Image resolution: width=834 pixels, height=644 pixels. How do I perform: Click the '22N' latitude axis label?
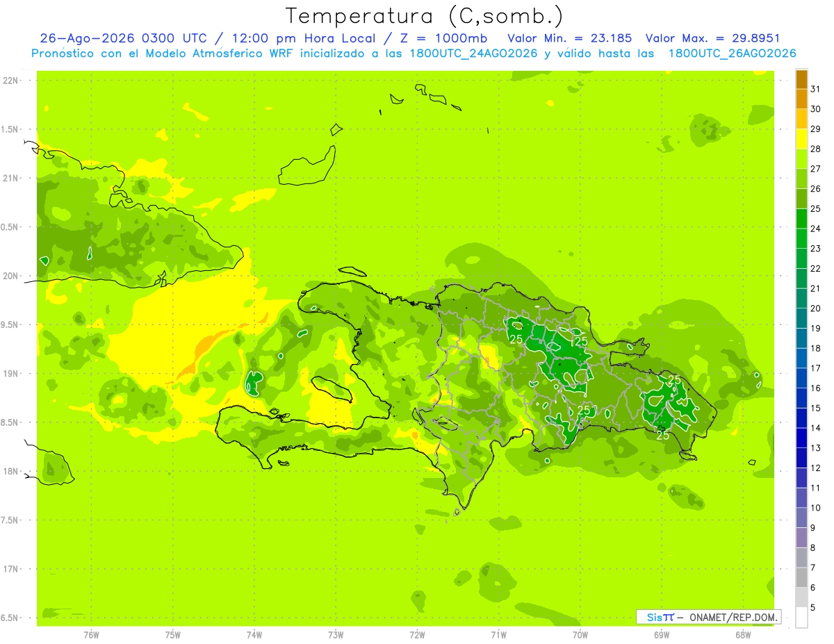click(12, 80)
